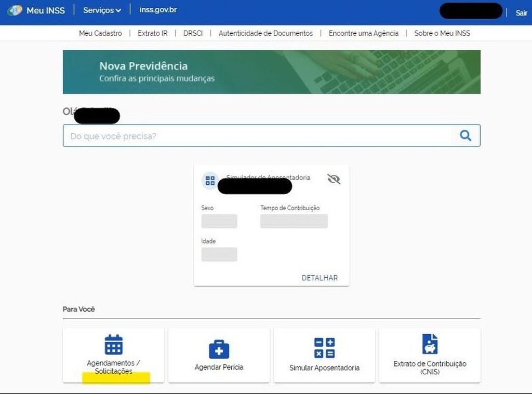Click the Meu INSS title text

click(46, 10)
